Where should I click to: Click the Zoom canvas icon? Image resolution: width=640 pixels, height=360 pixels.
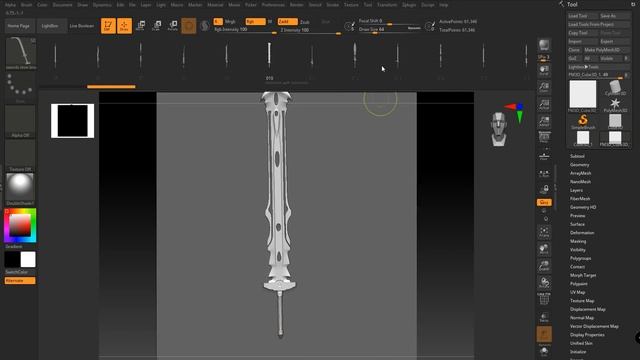(544, 87)
